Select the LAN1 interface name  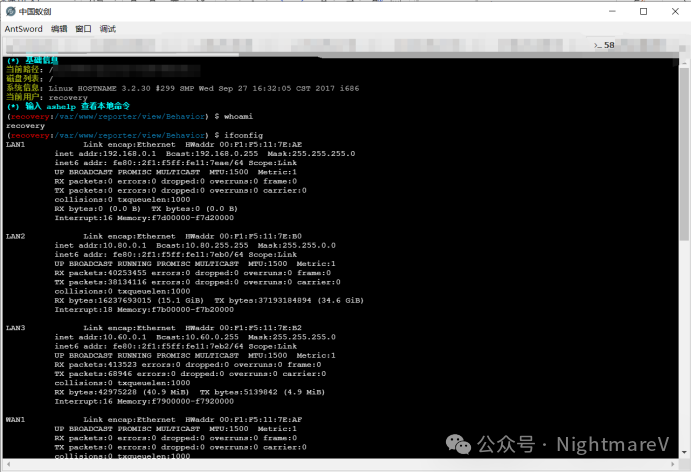tap(15, 145)
